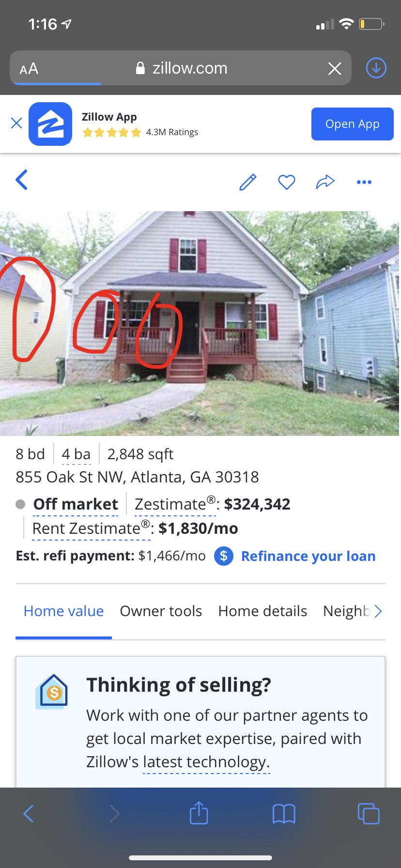Dismiss the Zillow App banner
This screenshot has width=401, height=868.
16,123
